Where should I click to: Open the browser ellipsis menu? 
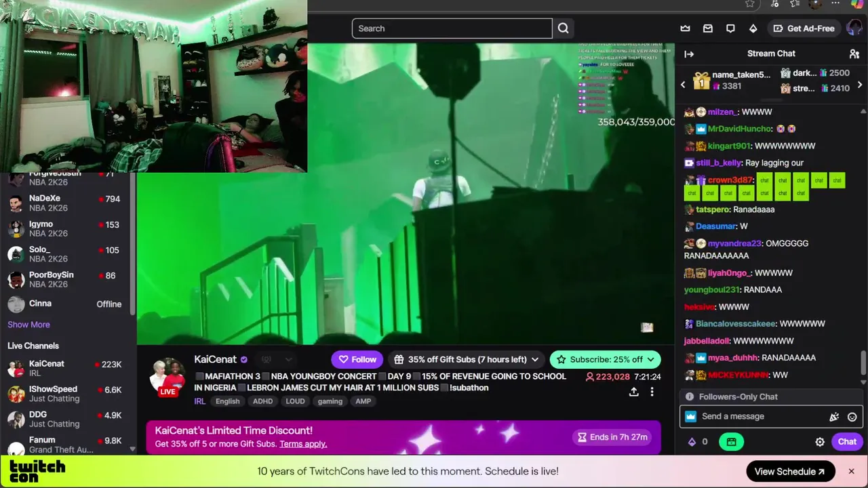(835, 4)
